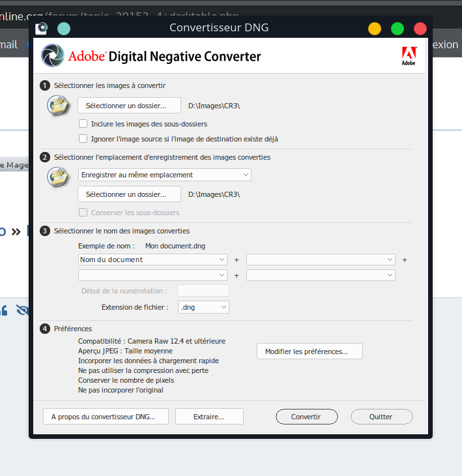Toggle Ignorer l'image source checkbox
This screenshot has width=462, height=476.
pos(83,138)
